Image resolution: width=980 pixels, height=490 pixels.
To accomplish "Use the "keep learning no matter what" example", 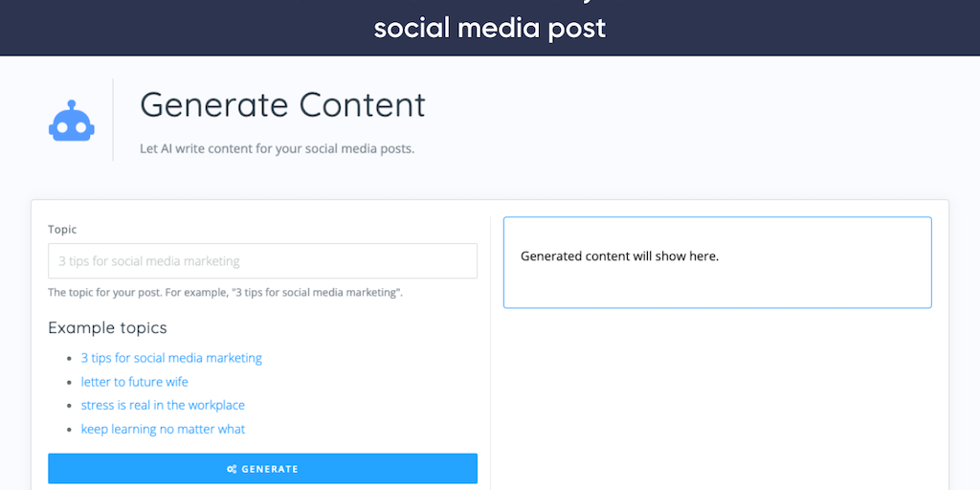I will pyautogui.click(x=163, y=429).
